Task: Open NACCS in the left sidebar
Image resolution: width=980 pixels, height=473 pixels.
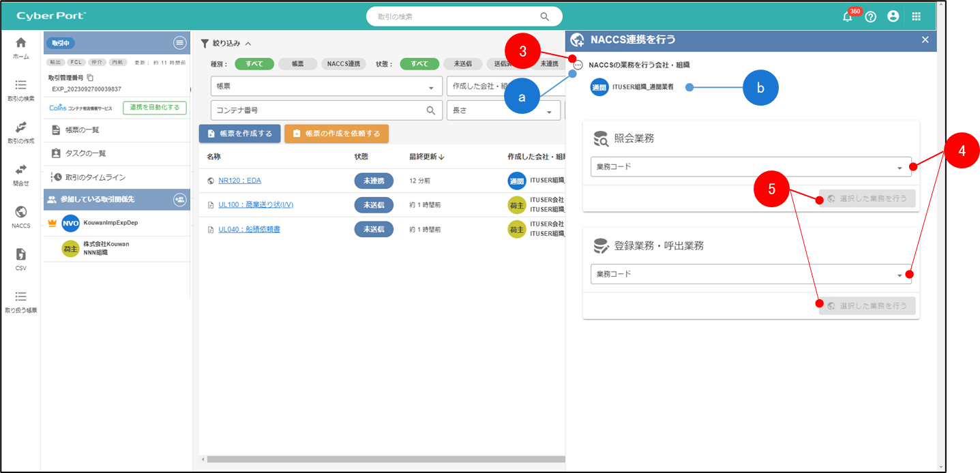Action: pyautogui.click(x=21, y=217)
